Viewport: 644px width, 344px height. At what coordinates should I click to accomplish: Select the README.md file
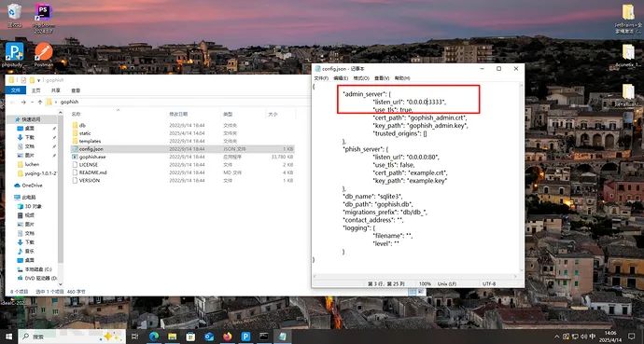click(182, 172)
